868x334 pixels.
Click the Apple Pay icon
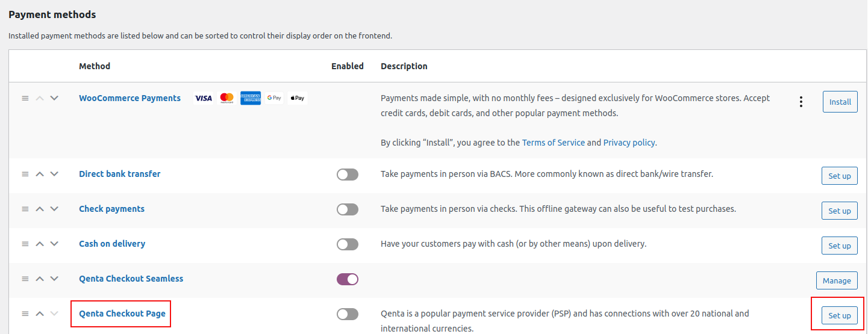tap(298, 98)
